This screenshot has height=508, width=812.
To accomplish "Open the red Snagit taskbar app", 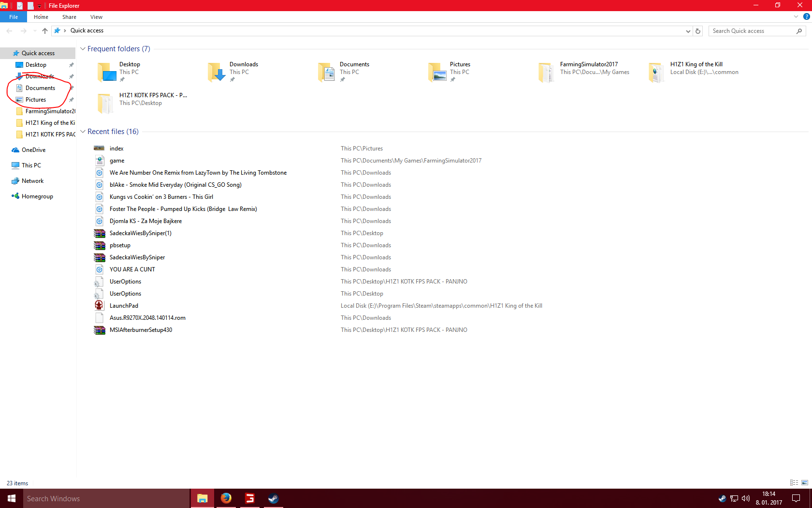I will point(249,498).
